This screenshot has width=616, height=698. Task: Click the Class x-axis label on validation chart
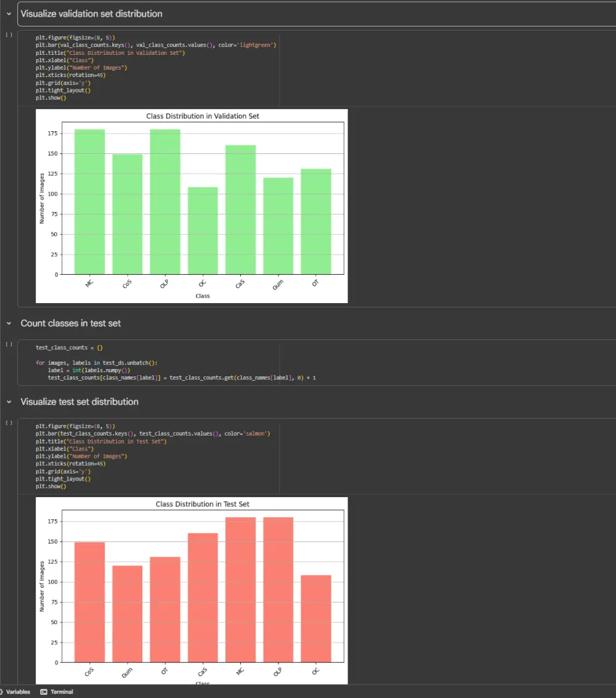pyautogui.click(x=203, y=296)
